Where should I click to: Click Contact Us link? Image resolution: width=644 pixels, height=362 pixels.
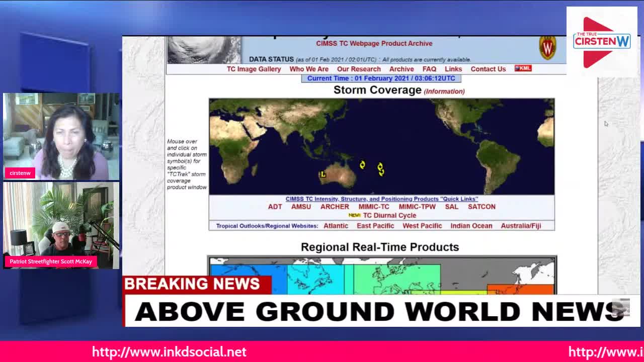click(488, 69)
